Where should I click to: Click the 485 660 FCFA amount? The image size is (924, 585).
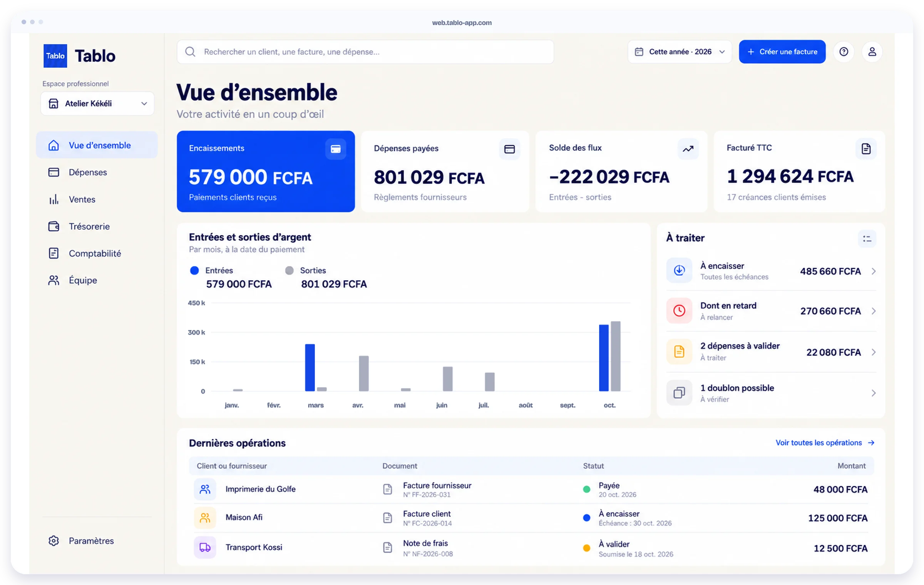(x=830, y=271)
